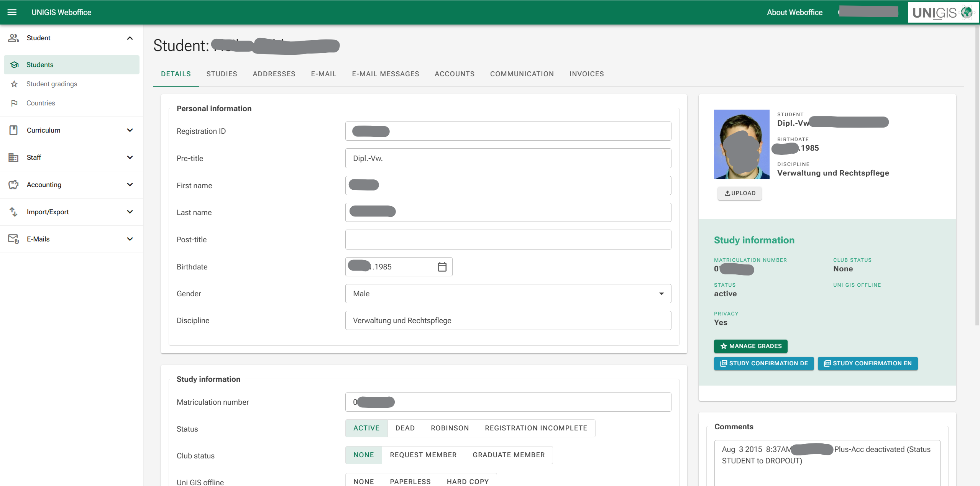Set Club status to GRADUATE MEMBER

click(509, 455)
